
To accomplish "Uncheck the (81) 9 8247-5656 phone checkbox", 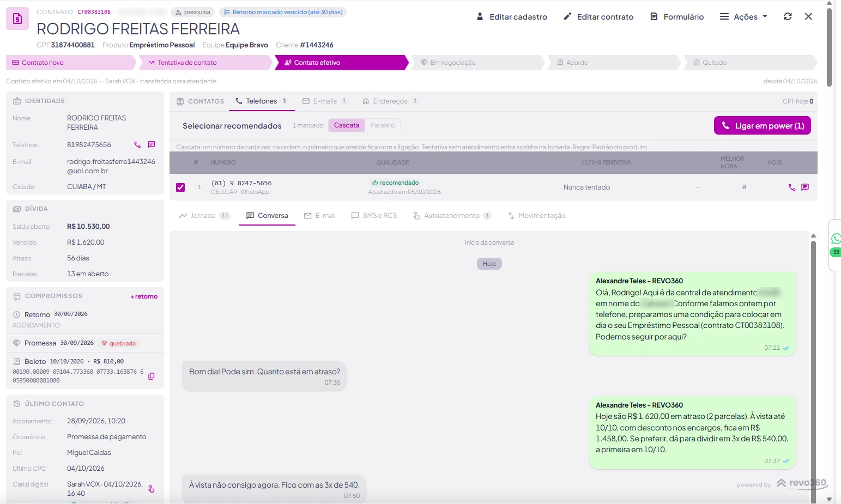I will click(x=180, y=187).
